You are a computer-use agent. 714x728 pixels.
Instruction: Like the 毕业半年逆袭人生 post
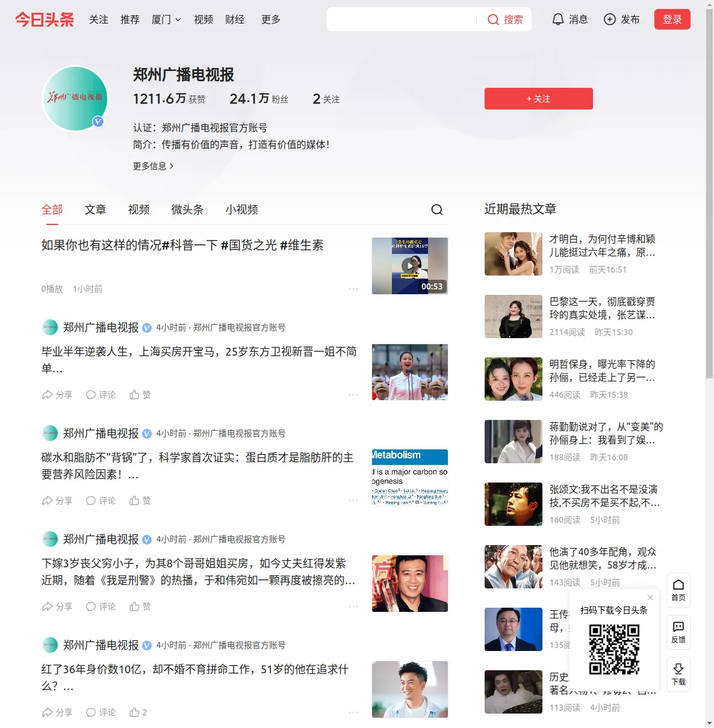click(x=140, y=395)
